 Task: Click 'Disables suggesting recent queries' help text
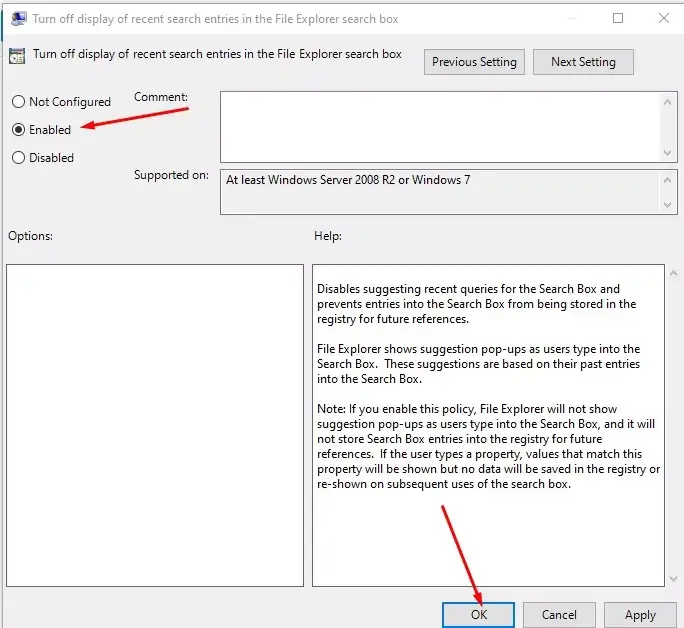[x=476, y=304]
